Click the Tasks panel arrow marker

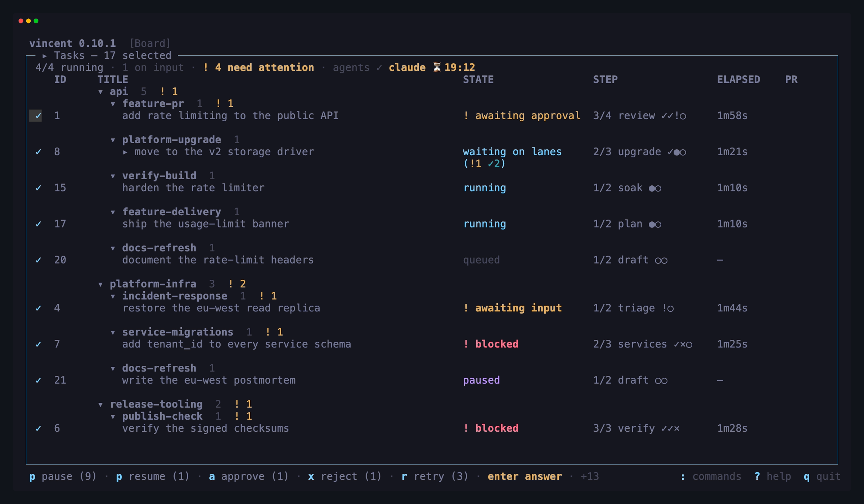tap(45, 56)
